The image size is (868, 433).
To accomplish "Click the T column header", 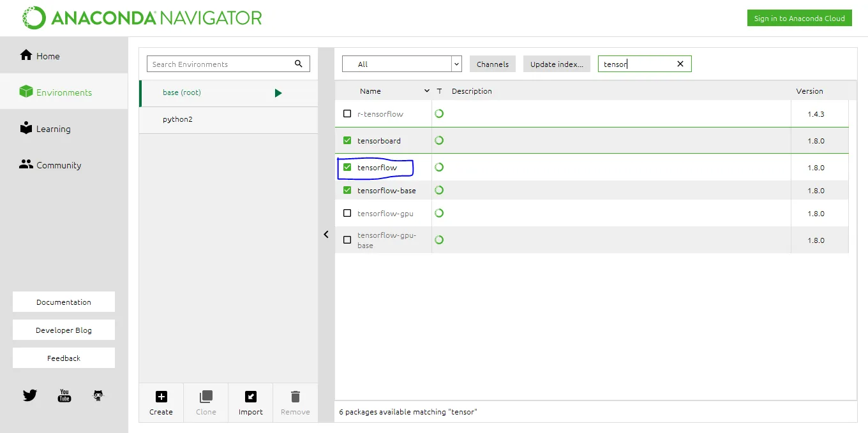I will pos(439,91).
